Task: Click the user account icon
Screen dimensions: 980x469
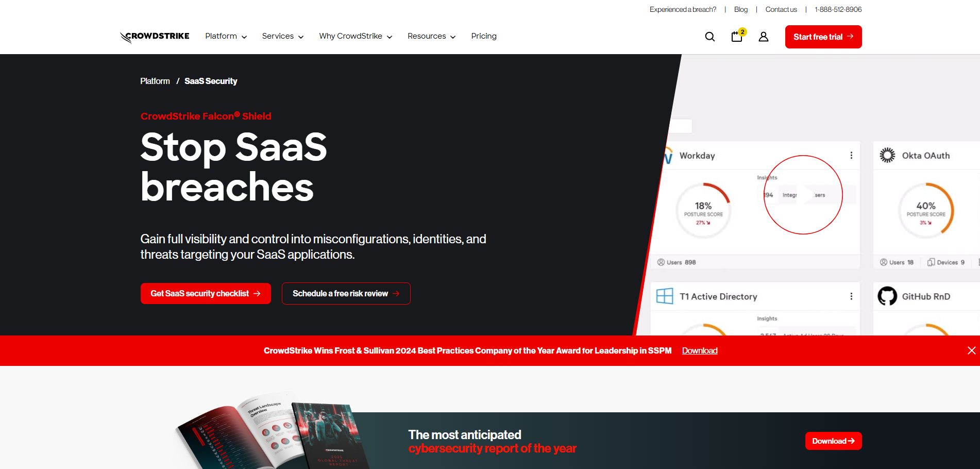Action: 764,37
